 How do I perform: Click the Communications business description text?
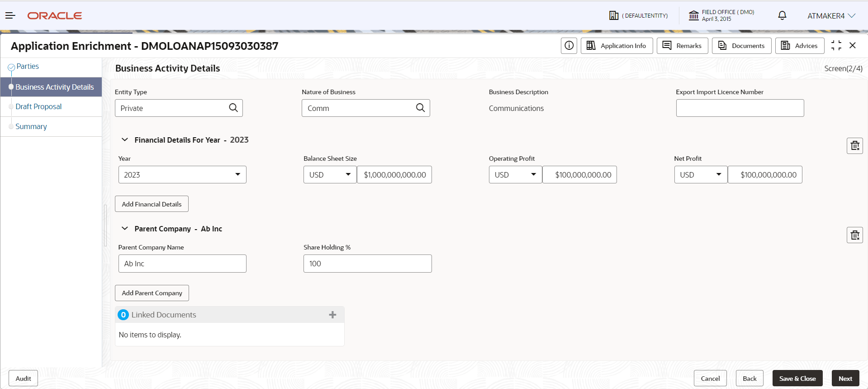pos(516,108)
